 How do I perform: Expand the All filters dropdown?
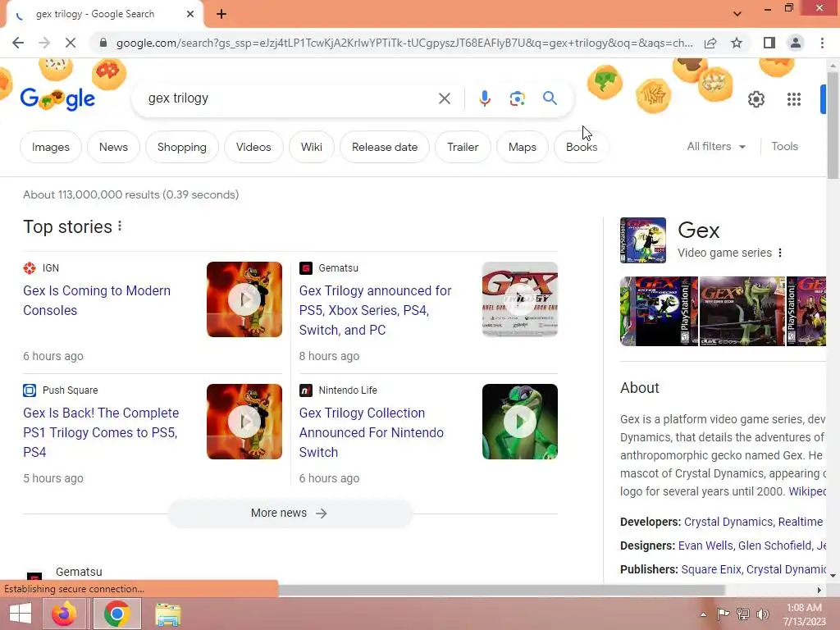[x=716, y=146]
